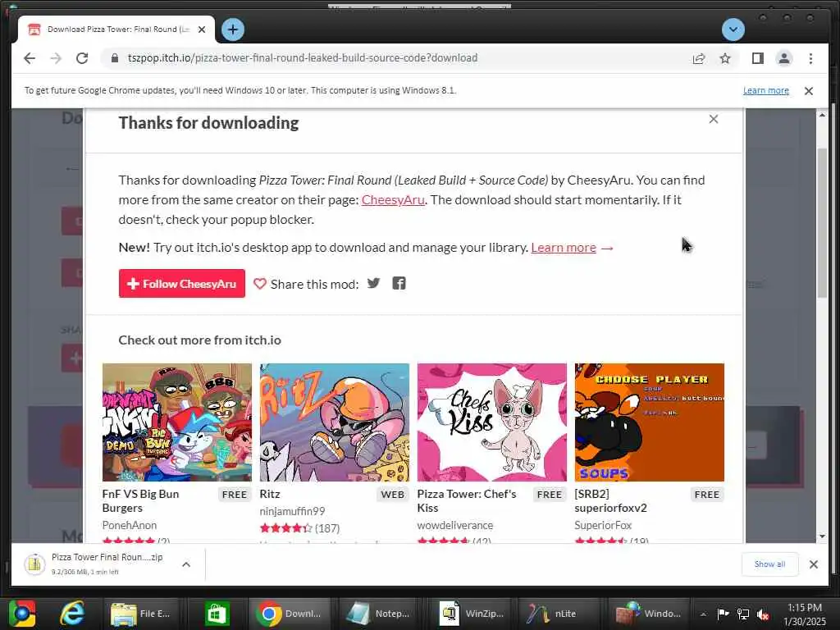This screenshot has height=630, width=840.
Task: Click the taskbar clock showing 1:15 PM
Action: click(805, 614)
